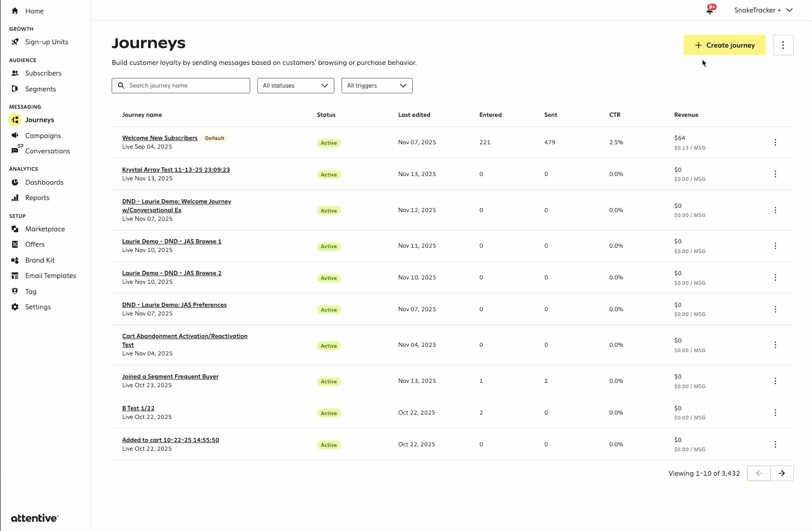Expand the All statuses dropdown
Viewport: 812px width, 531px height.
[x=295, y=86]
